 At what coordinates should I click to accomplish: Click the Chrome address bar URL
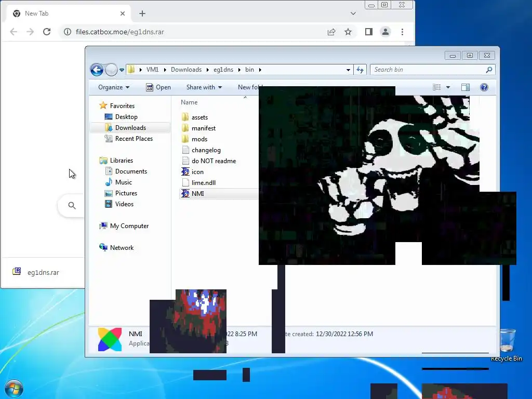tap(120, 32)
